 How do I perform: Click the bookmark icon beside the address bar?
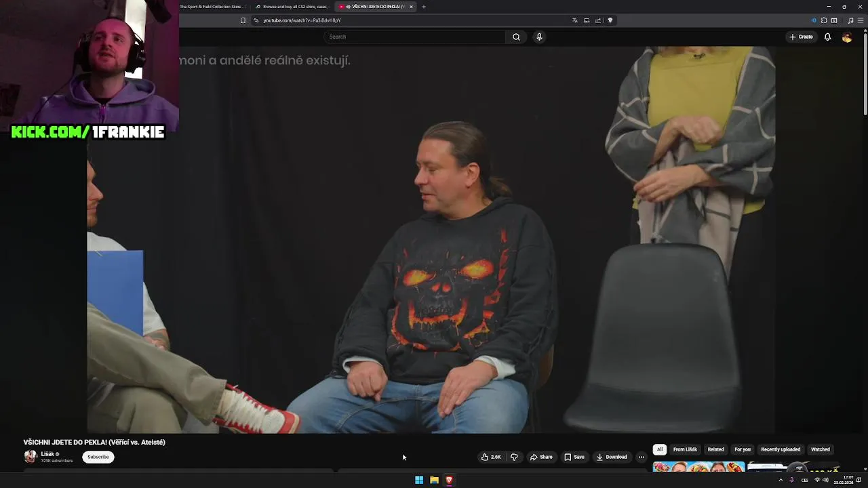click(x=243, y=20)
